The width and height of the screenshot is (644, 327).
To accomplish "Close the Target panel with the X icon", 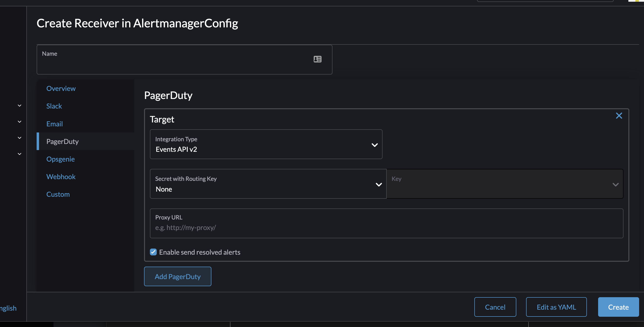I will (619, 116).
